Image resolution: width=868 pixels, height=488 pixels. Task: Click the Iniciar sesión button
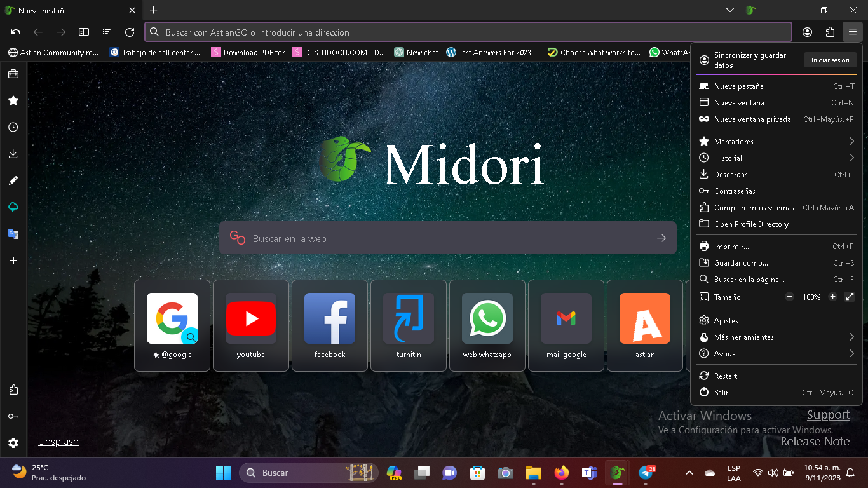[x=830, y=60]
